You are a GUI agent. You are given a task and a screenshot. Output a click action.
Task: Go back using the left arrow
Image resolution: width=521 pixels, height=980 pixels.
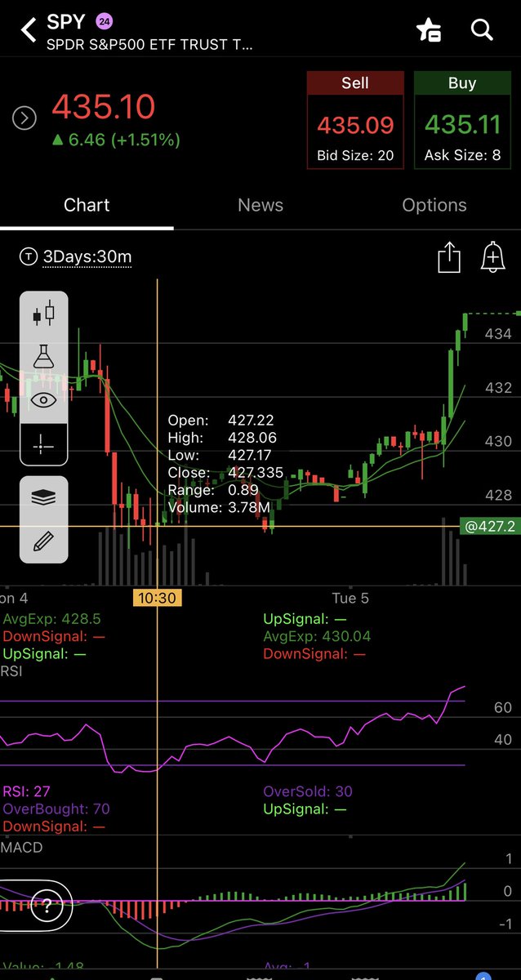pyautogui.click(x=29, y=31)
